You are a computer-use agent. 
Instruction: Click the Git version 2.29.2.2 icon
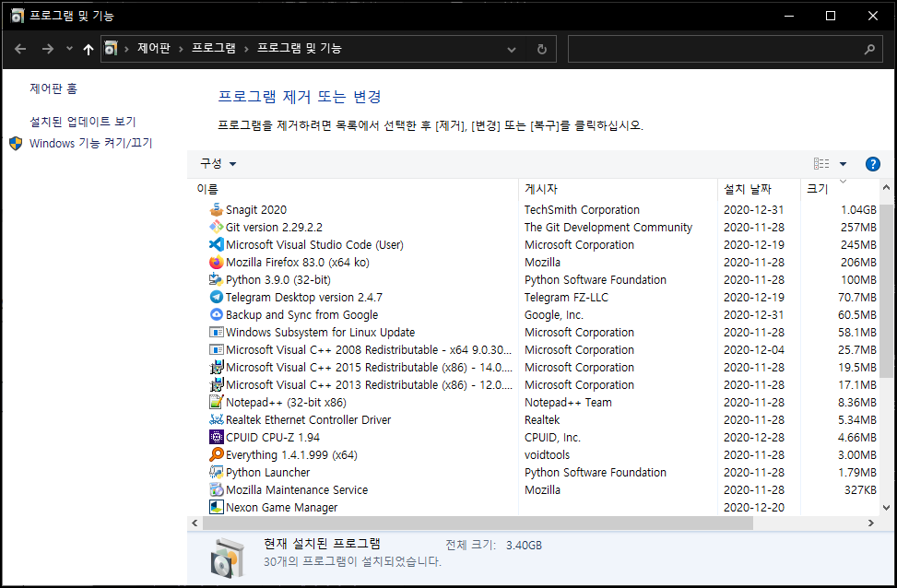(217, 227)
